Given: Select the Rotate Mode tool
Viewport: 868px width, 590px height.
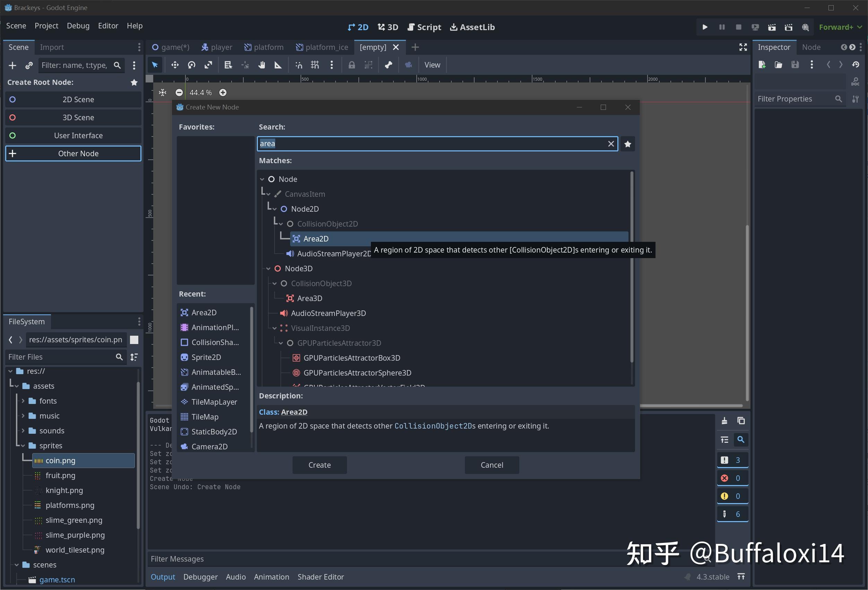Looking at the screenshot, I should pos(191,64).
